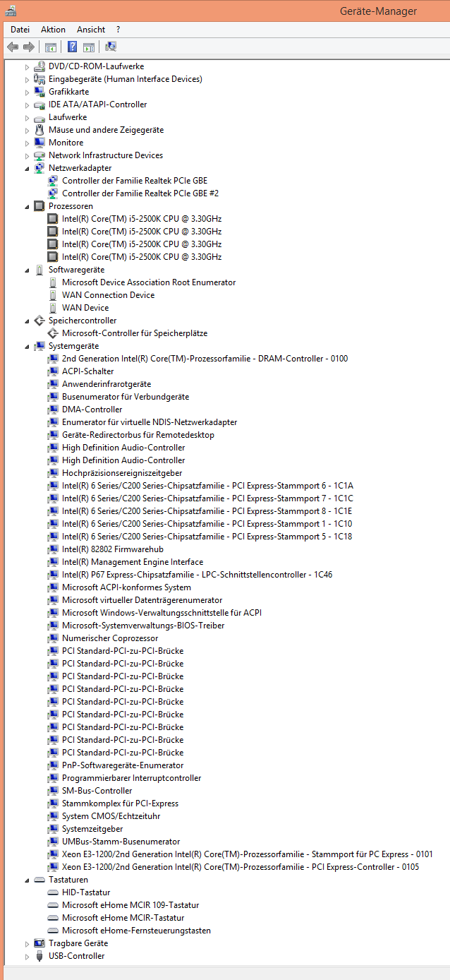The width and height of the screenshot is (450, 980).
Task: Expand the USB-Controller category
Action: tap(28, 957)
